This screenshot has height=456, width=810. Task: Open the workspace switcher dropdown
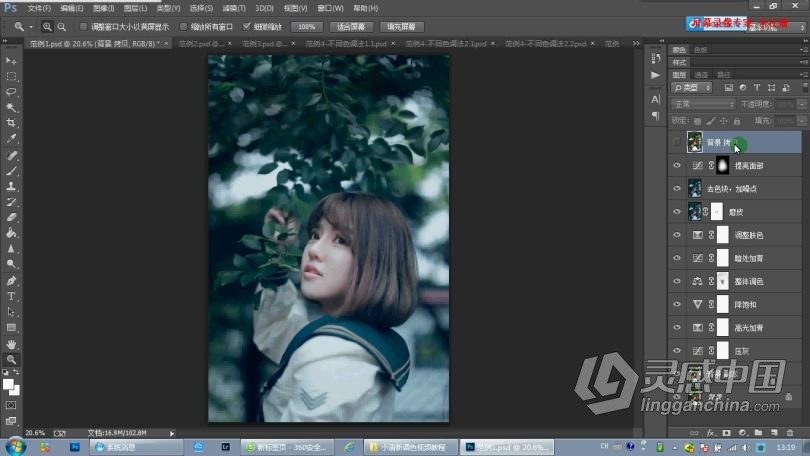pos(775,26)
